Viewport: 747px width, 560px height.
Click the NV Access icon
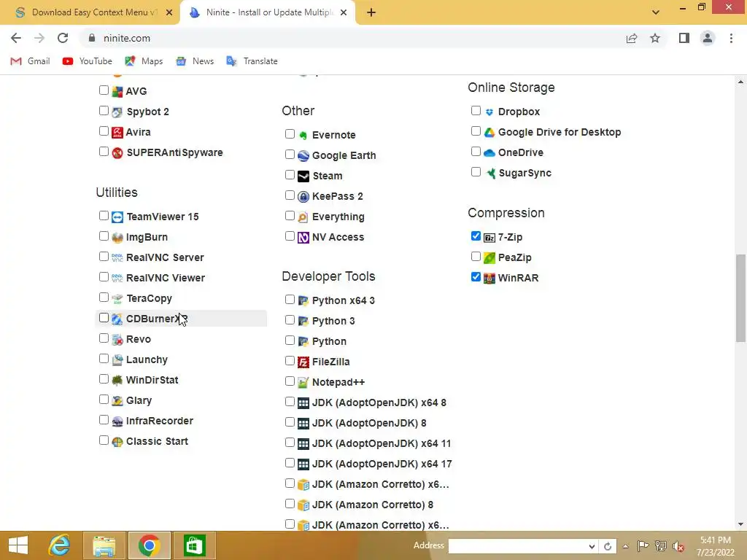[x=303, y=237]
